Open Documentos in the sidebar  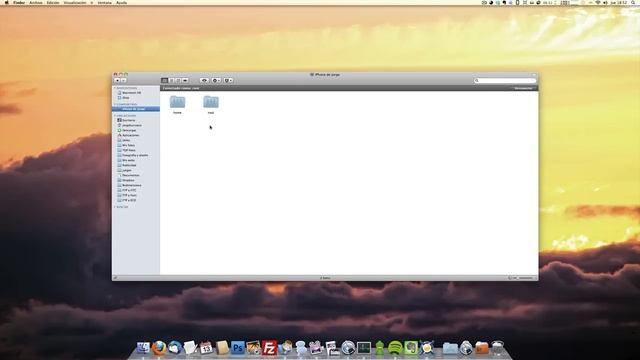point(128,175)
